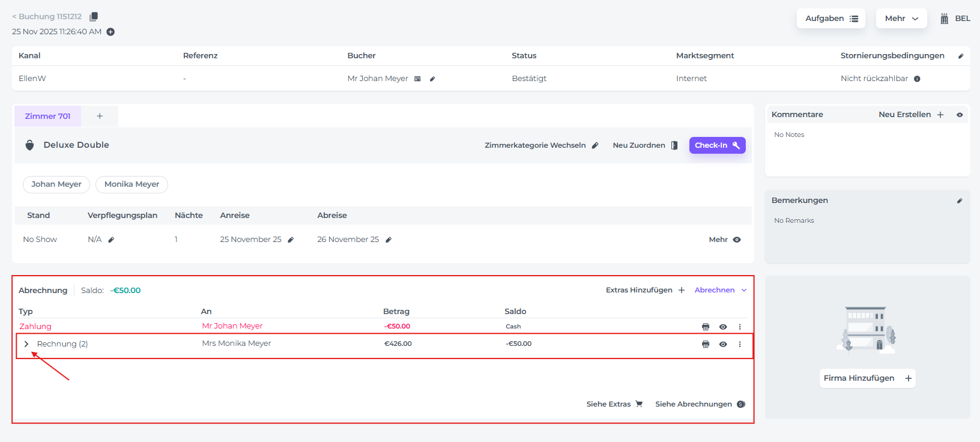Click the Firma Hinzufügen button

867,378
